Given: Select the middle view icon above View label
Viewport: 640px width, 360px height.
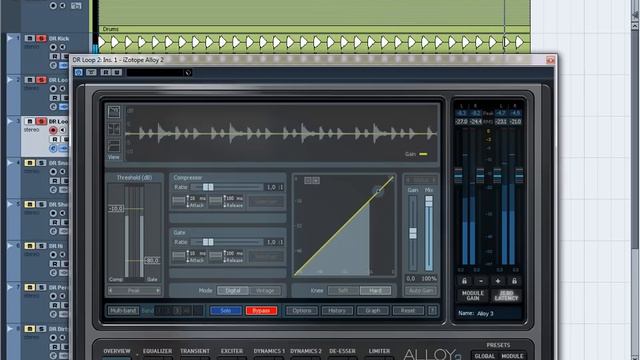Looking at the screenshot, I should tap(114, 129).
